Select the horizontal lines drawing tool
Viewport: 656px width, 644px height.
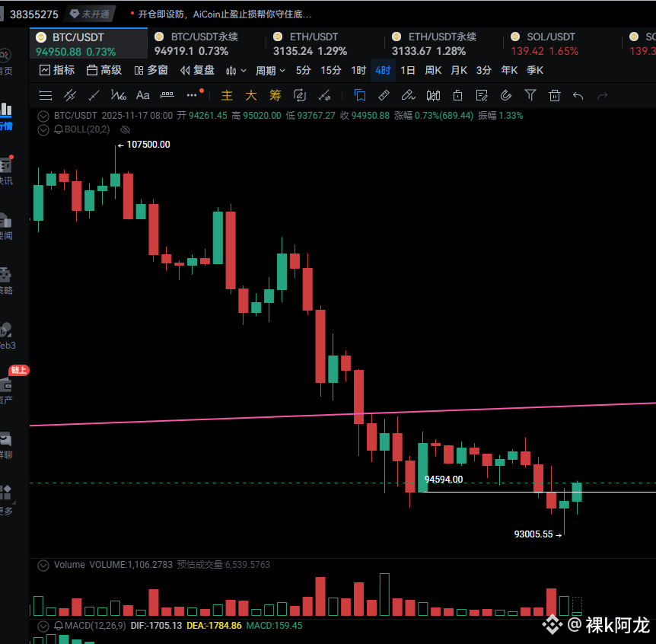[x=46, y=96]
